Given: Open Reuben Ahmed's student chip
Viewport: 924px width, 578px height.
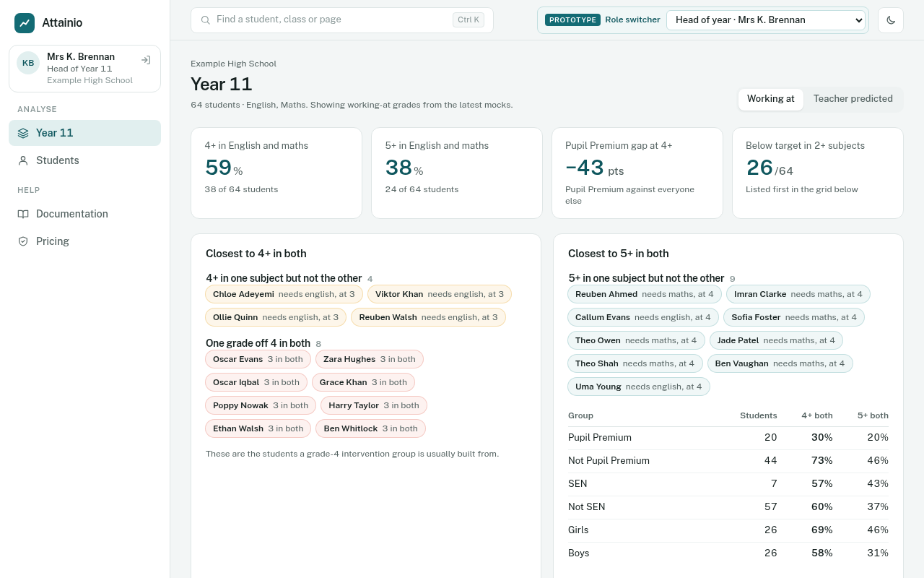Looking at the screenshot, I should coord(645,294).
